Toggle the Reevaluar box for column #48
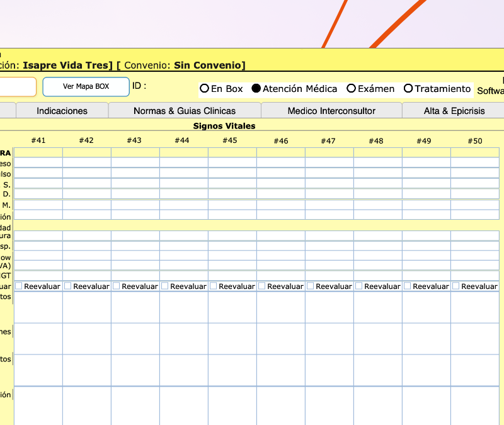This screenshot has width=504, height=425. [x=359, y=286]
